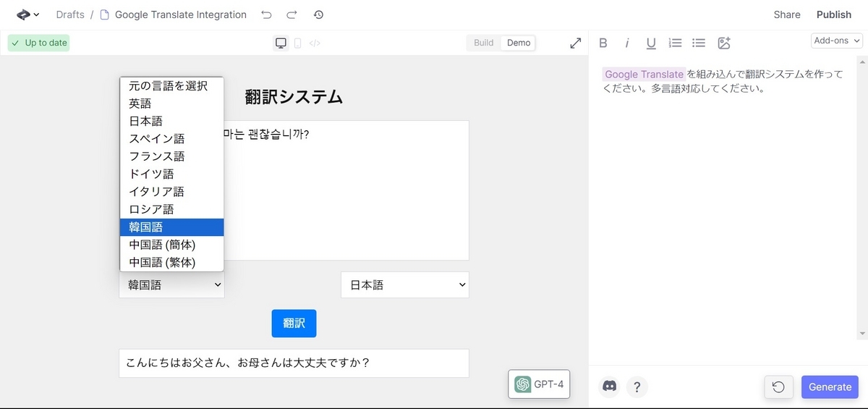868x409 pixels.
Task: Click Up to date status badge
Action: click(x=39, y=43)
